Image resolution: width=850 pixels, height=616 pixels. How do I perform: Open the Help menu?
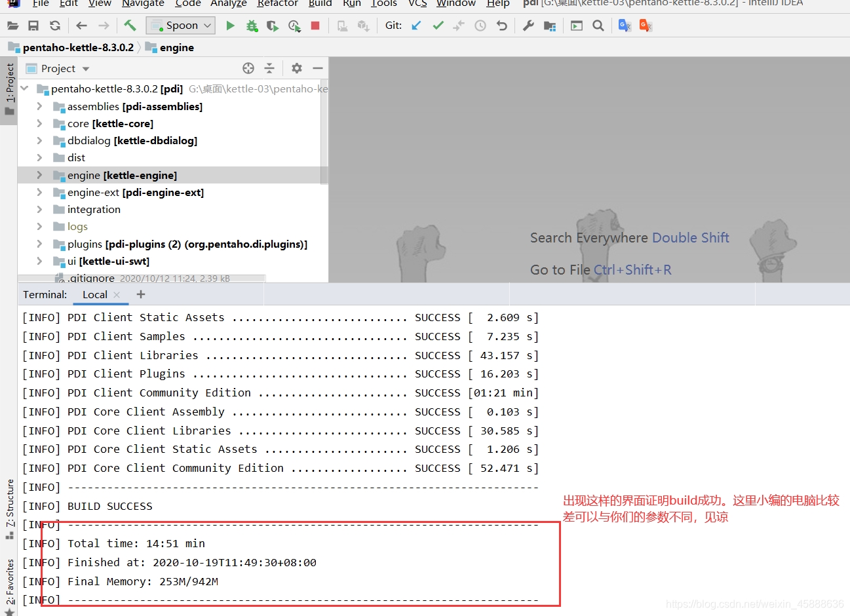coord(498,3)
